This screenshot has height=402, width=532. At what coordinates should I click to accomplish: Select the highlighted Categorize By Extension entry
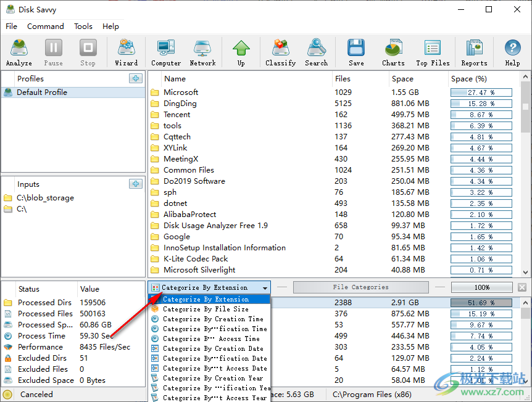(209, 299)
